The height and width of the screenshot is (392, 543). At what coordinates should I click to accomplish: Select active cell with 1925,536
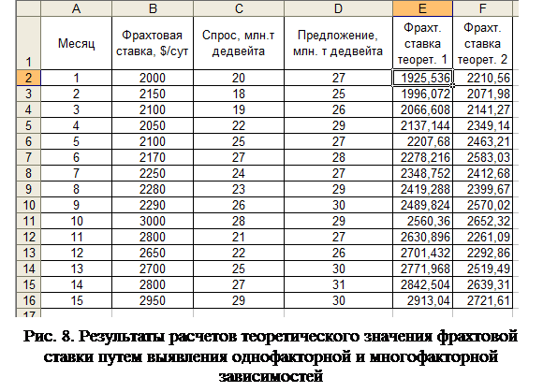click(422, 78)
